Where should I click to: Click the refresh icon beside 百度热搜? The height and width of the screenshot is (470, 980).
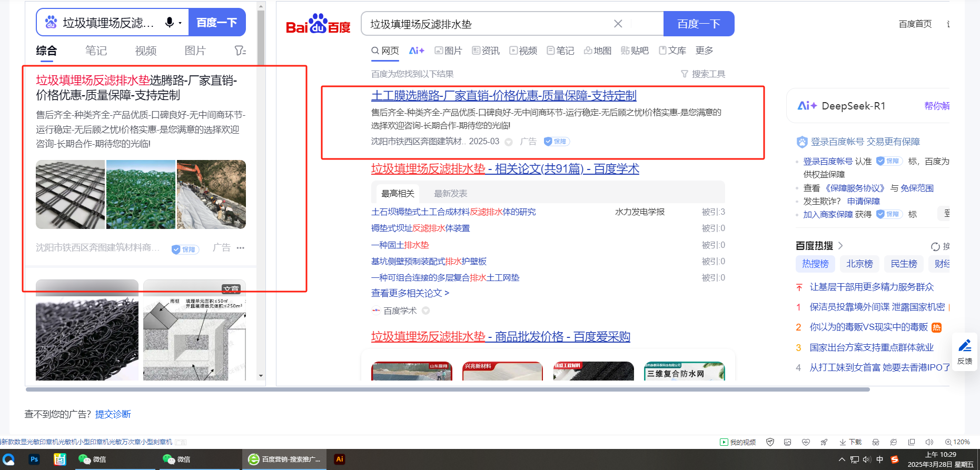935,246
